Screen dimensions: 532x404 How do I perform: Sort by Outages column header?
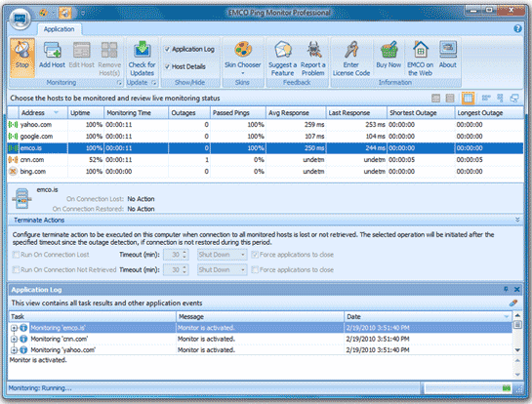189,113
